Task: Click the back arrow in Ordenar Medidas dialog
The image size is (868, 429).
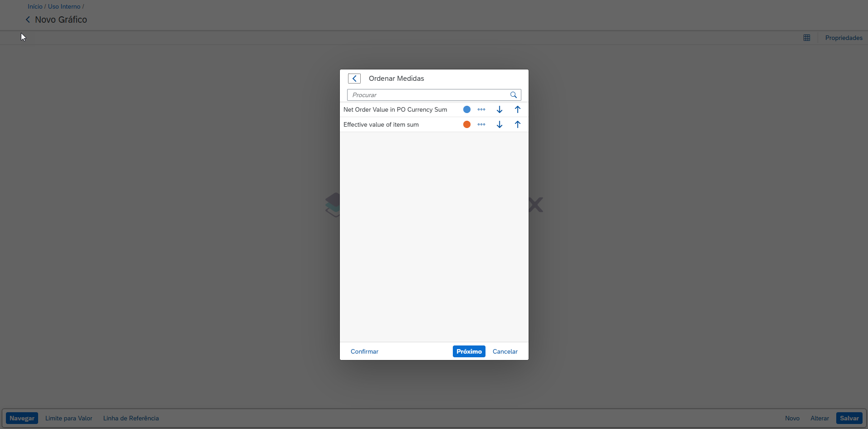Action: pyautogui.click(x=354, y=79)
